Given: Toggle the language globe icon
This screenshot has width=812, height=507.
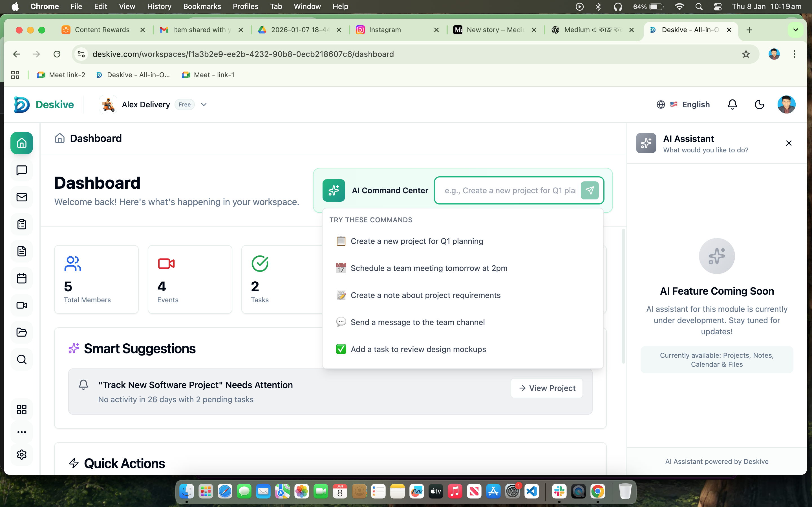Looking at the screenshot, I should [660, 104].
